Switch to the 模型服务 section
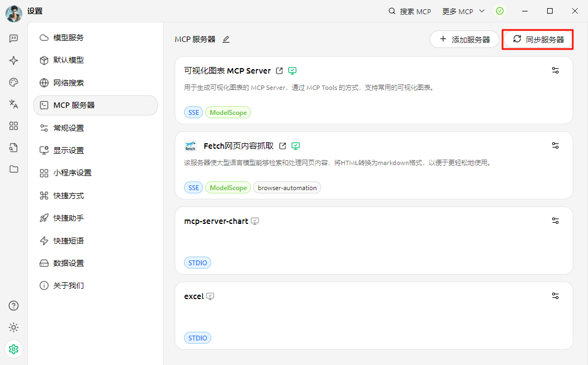Image resolution: width=588 pixels, height=365 pixels. coord(68,38)
